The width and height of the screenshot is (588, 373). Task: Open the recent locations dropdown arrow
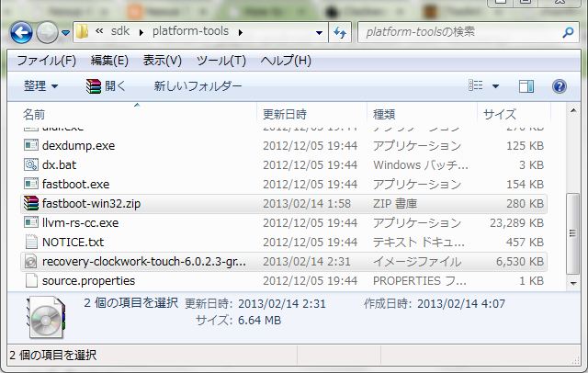[65, 33]
